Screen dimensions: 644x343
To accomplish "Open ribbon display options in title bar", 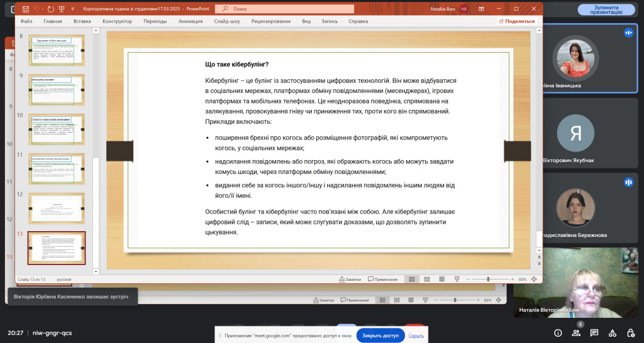I will coord(480,9).
